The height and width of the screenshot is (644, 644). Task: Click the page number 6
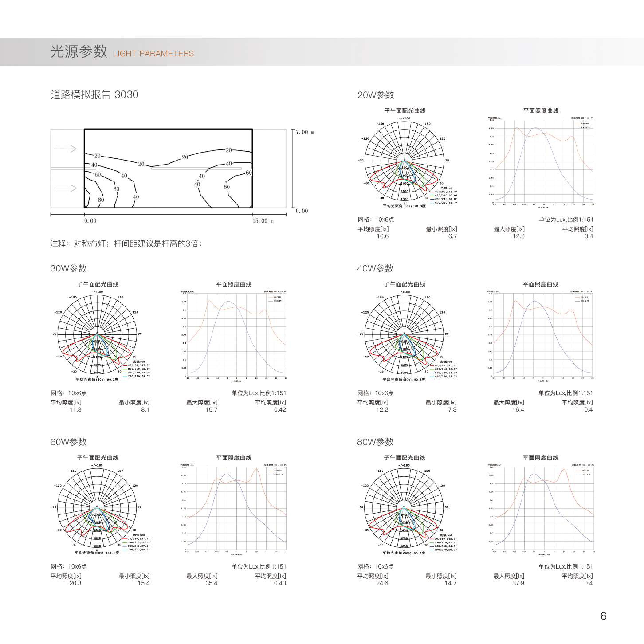pos(603,616)
